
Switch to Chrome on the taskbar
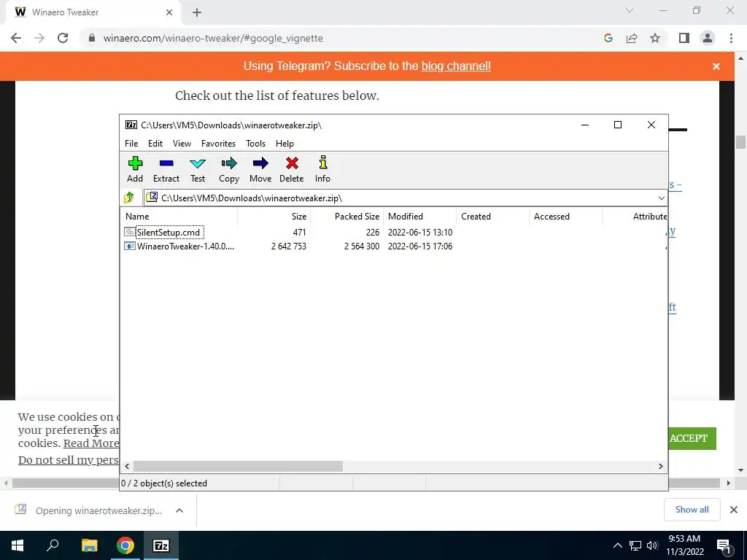[x=125, y=545]
